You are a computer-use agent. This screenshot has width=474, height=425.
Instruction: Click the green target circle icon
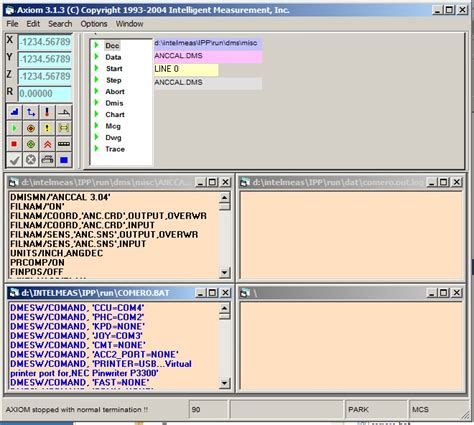(31, 144)
